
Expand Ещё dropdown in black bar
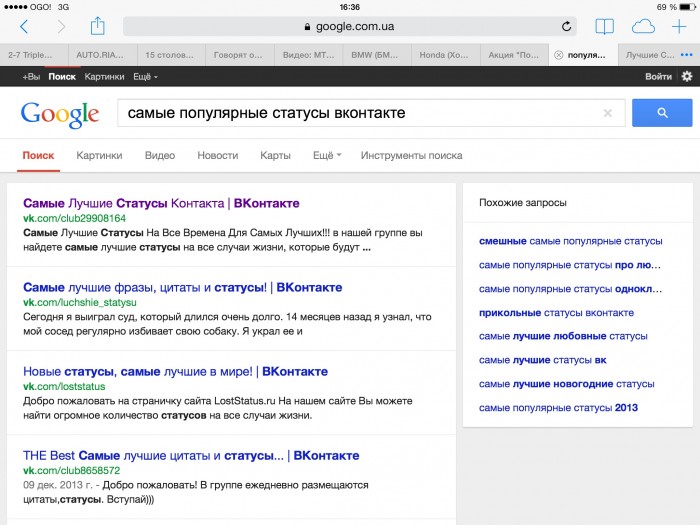coord(146,77)
